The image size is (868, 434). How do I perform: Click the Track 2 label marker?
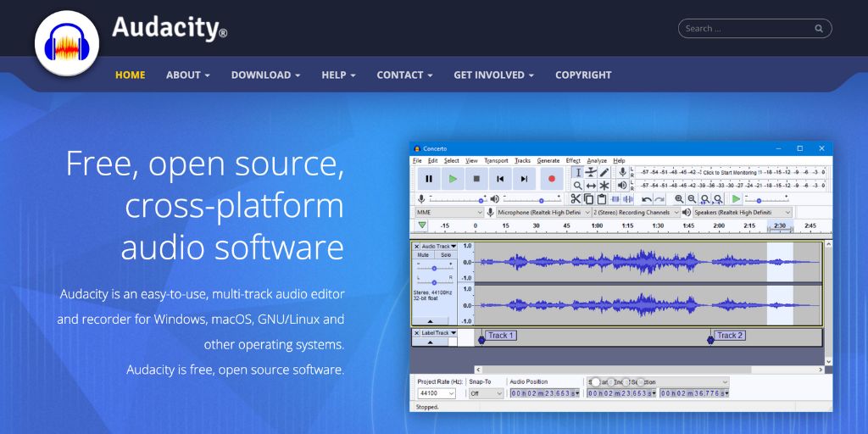pos(728,336)
